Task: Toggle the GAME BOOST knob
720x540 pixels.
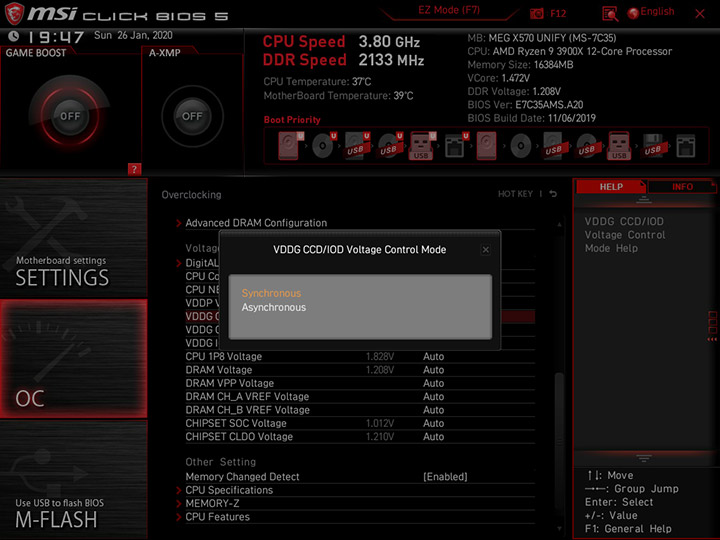Action: tap(69, 116)
